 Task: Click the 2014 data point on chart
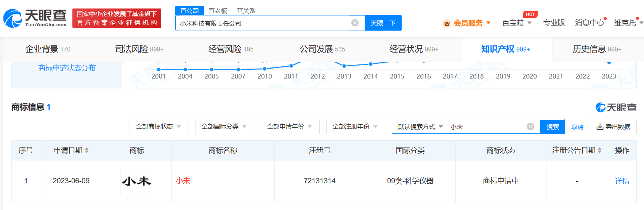[x=370, y=64]
